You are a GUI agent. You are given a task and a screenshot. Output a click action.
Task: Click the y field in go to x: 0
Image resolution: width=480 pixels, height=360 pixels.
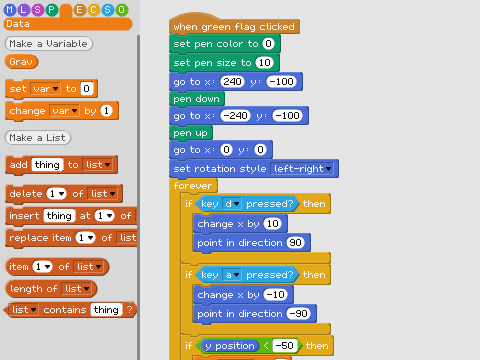260,150
